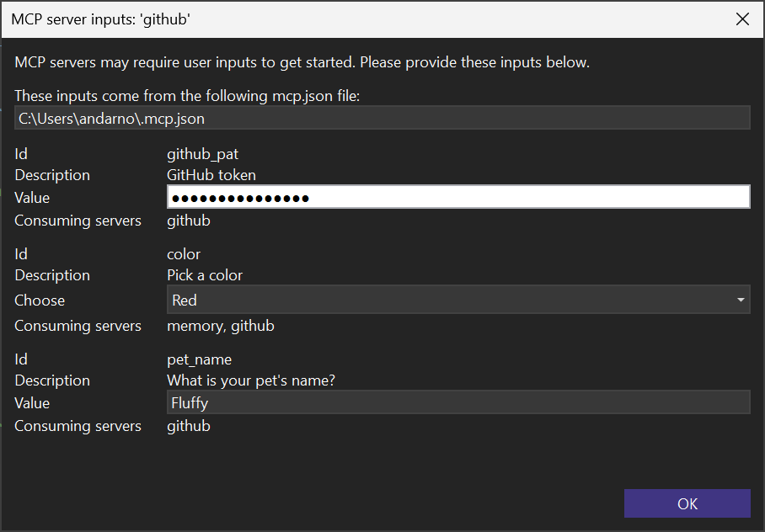Click the 'memory, github' consuming servers text
The width and height of the screenshot is (765, 532).
pos(221,326)
